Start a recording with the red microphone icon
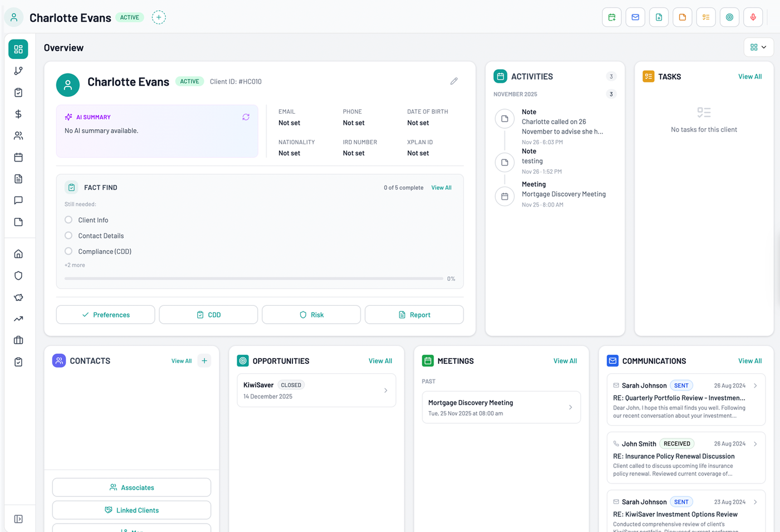 [x=753, y=17]
